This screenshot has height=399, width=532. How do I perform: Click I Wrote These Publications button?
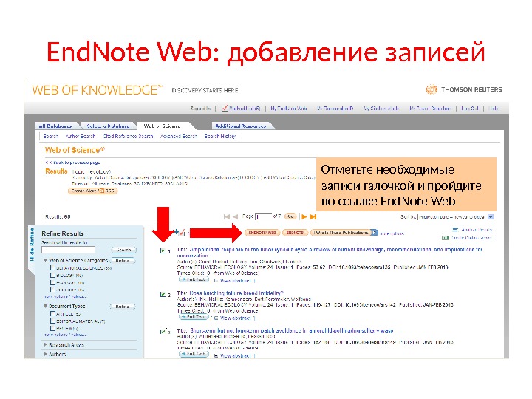click(341, 233)
